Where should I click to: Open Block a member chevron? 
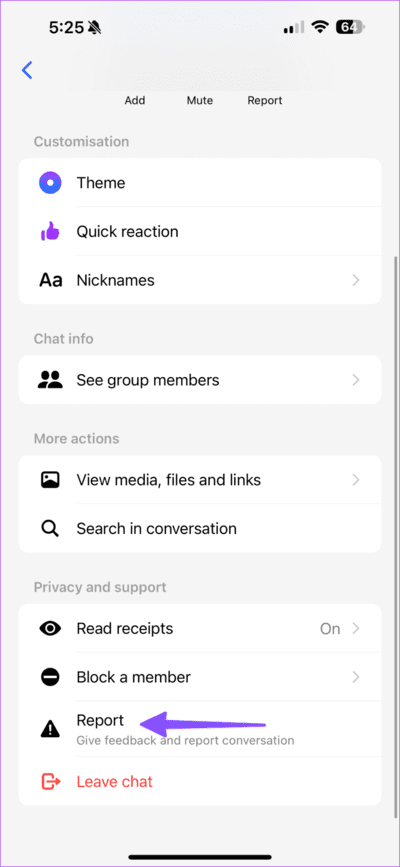(356, 677)
